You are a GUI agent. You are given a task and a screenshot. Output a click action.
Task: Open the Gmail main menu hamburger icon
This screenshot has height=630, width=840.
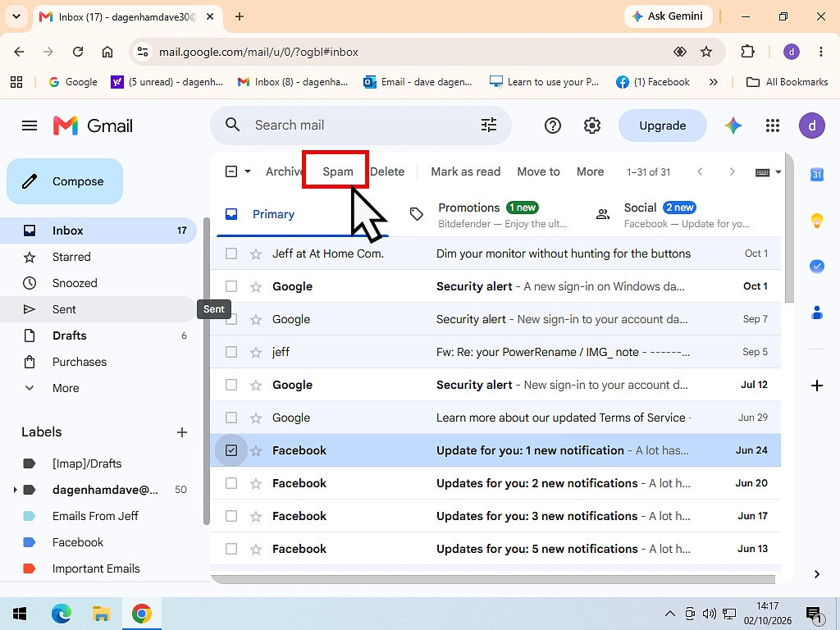[30, 126]
